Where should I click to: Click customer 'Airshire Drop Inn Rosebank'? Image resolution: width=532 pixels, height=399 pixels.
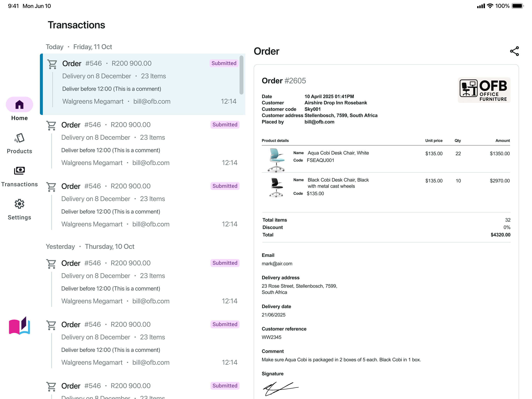point(336,103)
